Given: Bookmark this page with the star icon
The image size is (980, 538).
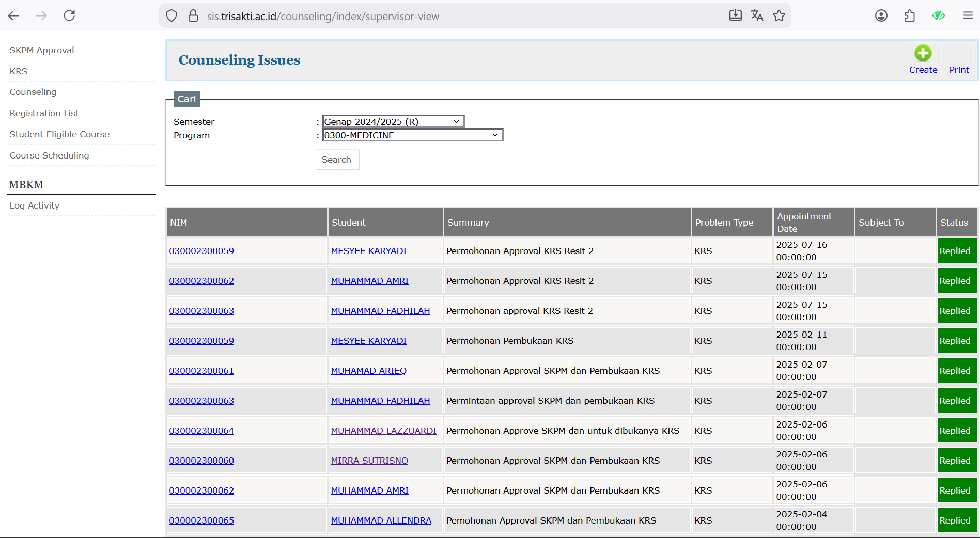Looking at the screenshot, I should (779, 15).
